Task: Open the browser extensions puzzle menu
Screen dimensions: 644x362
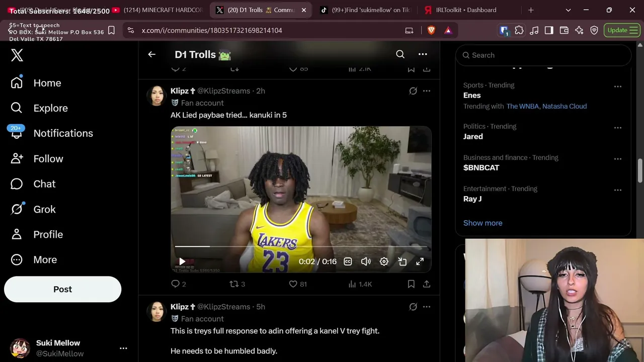Action: [x=519, y=30]
